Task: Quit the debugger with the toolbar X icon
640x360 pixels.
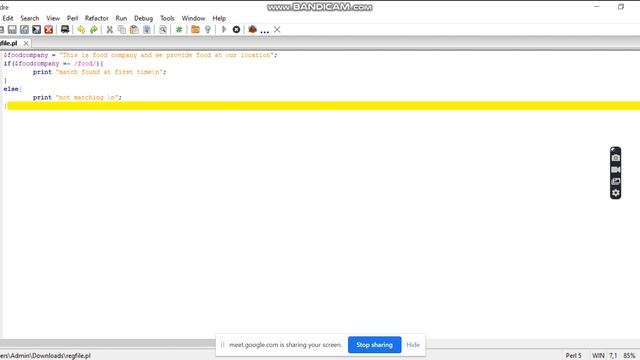Action: coord(277,29)
